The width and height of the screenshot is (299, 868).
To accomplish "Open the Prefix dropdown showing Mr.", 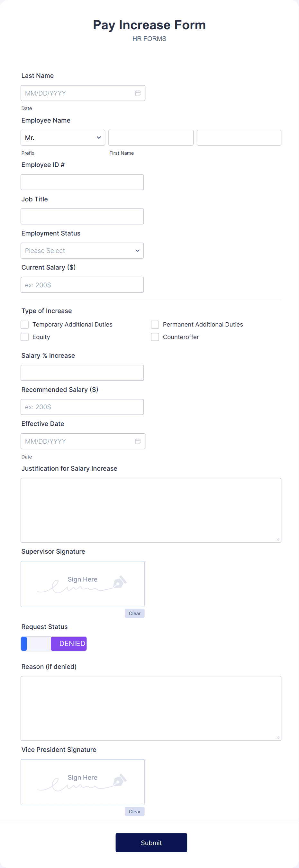I will click(x=63, y=137).
